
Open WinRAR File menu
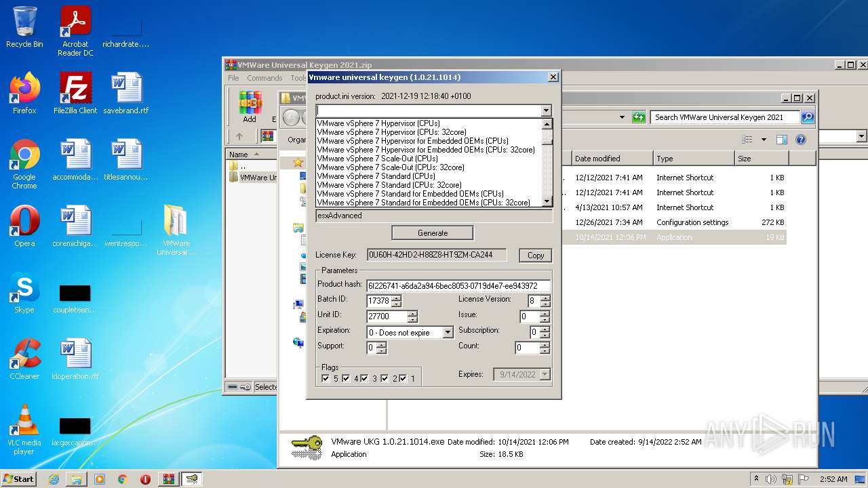[x=233, y=78]
